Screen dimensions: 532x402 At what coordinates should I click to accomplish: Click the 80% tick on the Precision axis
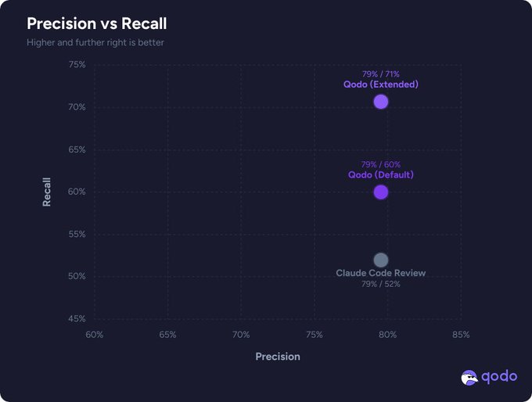pos(387,335)
